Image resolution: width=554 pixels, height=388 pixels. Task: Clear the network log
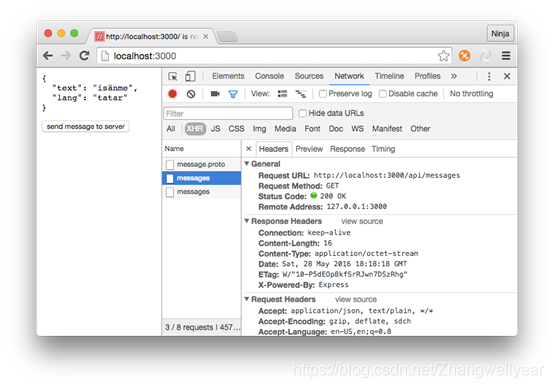click(191, 94)
